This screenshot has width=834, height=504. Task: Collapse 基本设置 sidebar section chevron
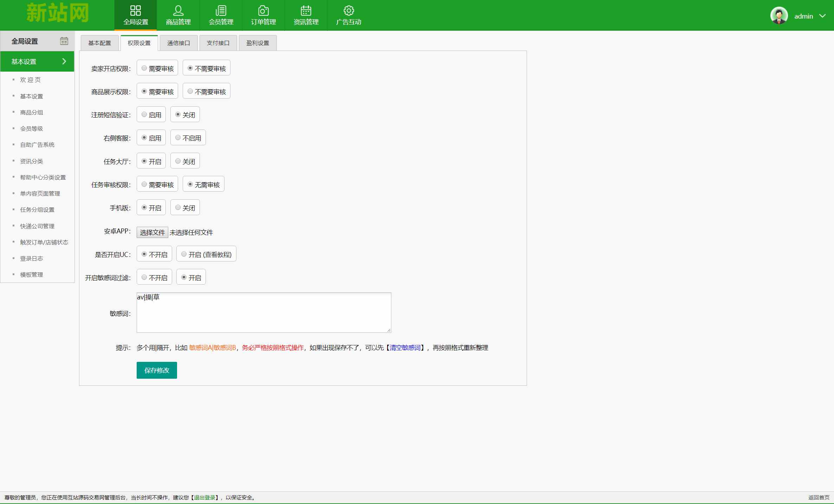coord(64,61)
